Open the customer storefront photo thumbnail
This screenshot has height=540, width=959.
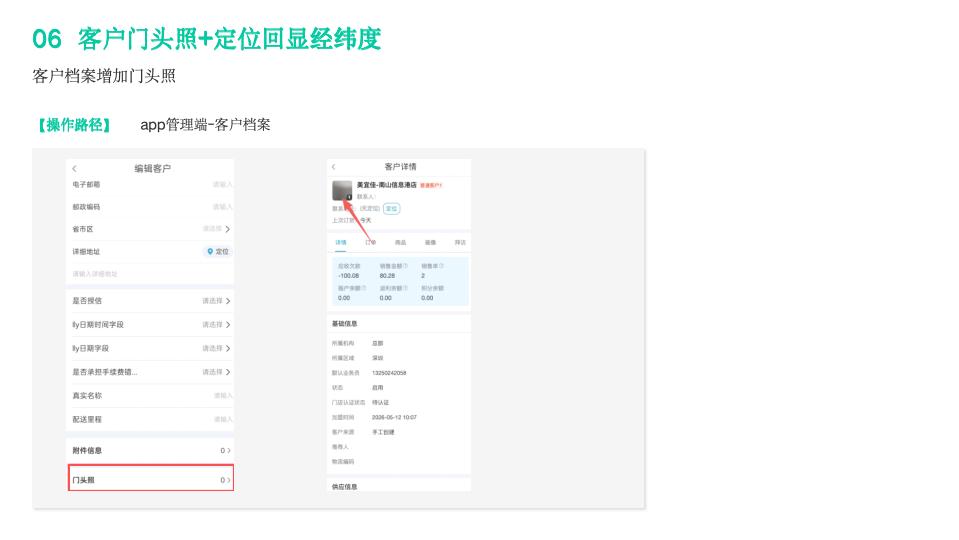tap(342, 190)
